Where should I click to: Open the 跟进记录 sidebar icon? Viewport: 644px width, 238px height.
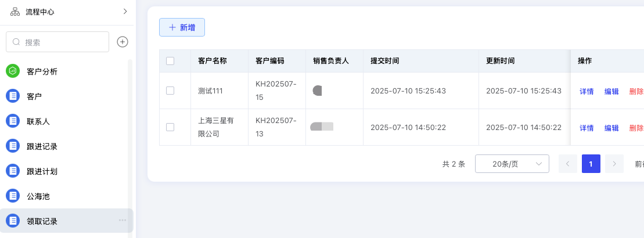coord(13,146)
